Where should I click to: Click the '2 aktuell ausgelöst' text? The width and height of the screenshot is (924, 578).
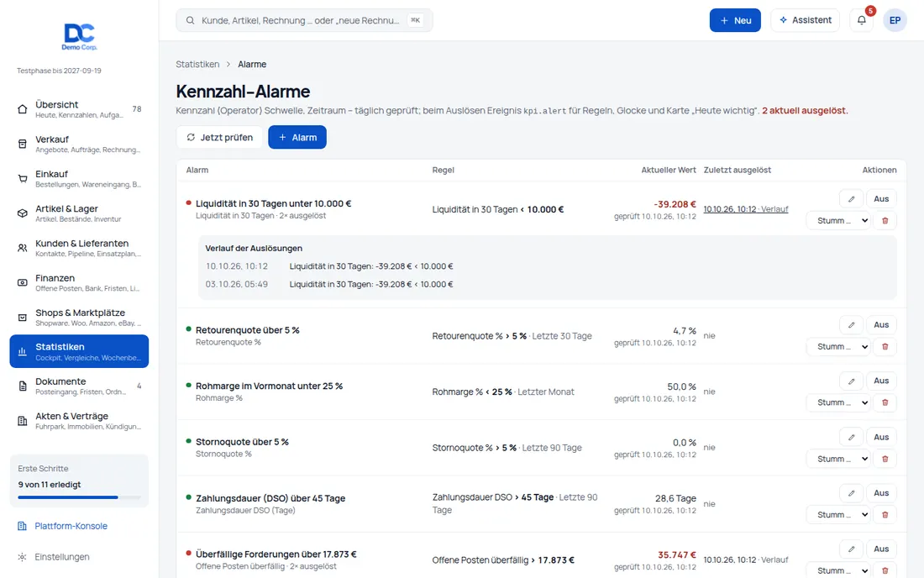click(804, 110)
